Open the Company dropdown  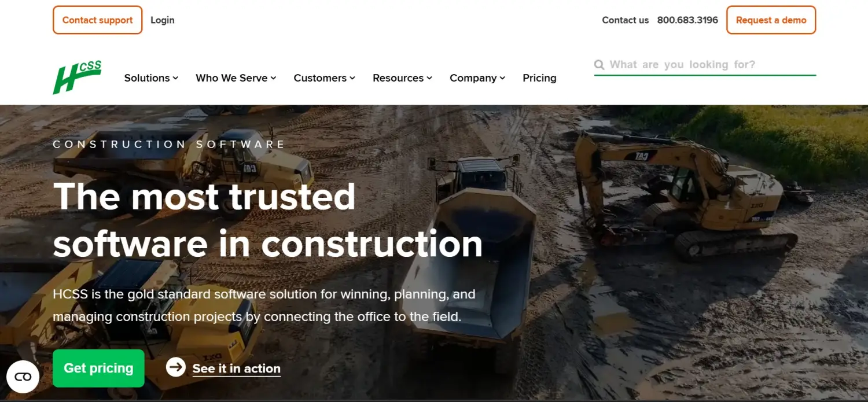477,78
